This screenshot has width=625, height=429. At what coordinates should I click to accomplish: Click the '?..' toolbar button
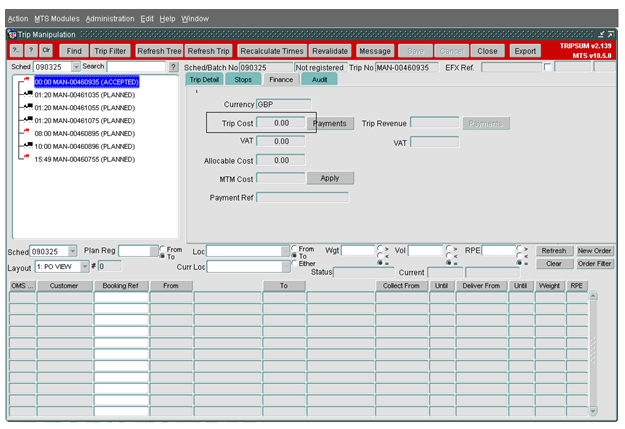point(16,51)
